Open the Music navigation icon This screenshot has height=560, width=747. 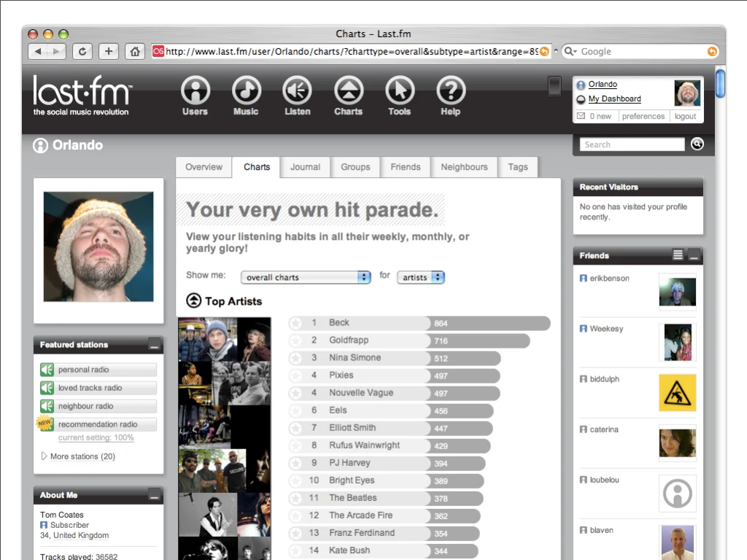[x=247, y=90]
